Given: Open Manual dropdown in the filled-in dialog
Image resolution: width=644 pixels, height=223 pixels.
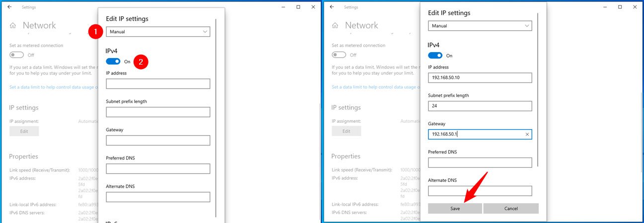Looking at the screenshot, I should point(480,26).
